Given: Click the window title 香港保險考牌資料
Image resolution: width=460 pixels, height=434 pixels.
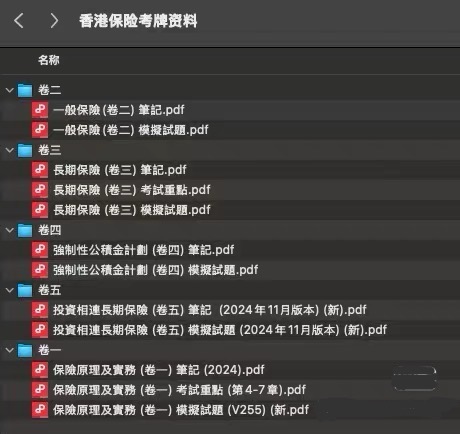Looking at the screenshot, I should pyautogui.click(x=138, y=21).
